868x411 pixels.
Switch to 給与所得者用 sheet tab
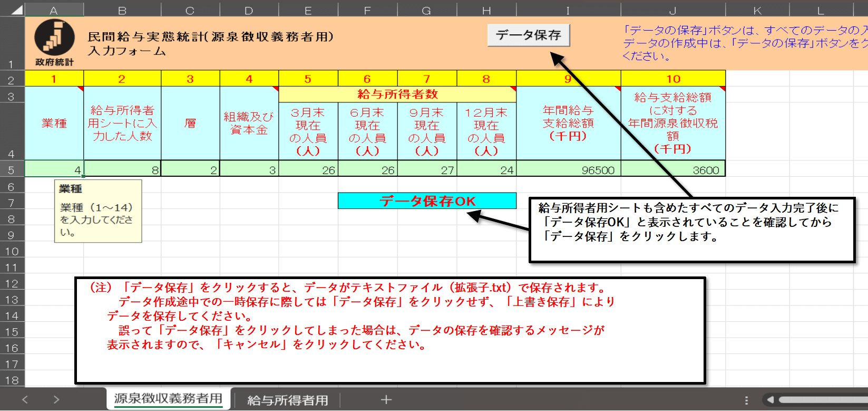pos(287,400)
